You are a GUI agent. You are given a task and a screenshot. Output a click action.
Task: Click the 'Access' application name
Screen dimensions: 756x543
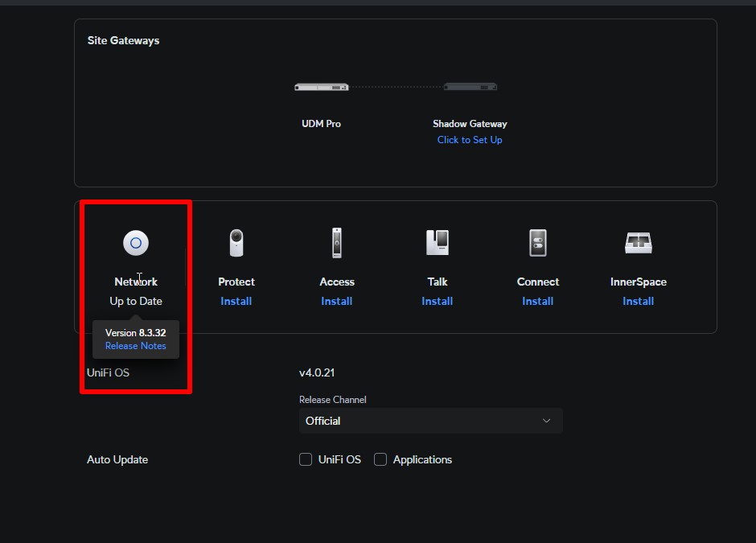tap(337, 282)
